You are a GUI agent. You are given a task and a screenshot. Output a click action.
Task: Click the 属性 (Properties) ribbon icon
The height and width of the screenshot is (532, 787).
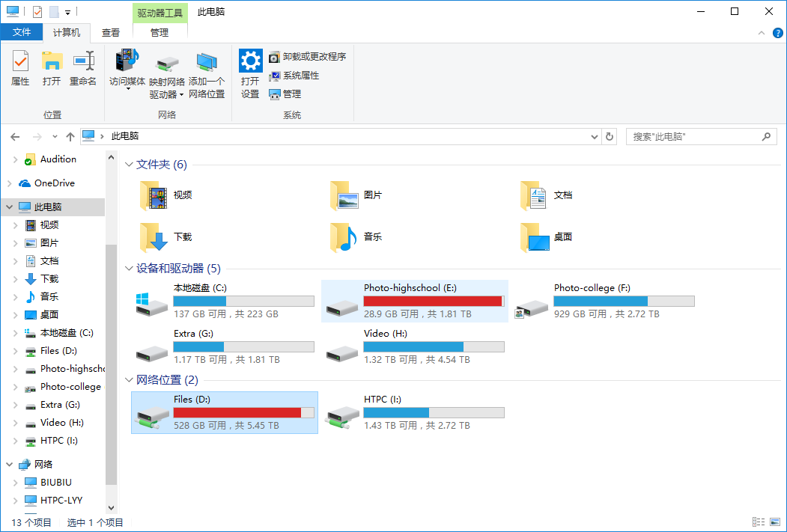pos(20,61)
